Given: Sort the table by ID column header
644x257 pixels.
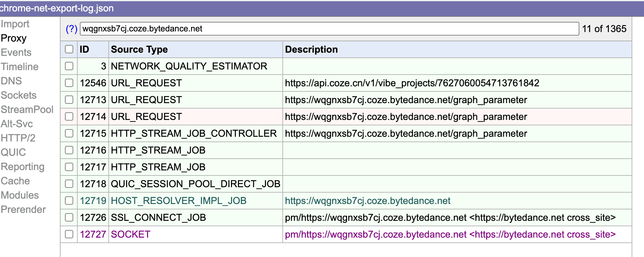Looking at the screenshot, I should tap(84, 49).
